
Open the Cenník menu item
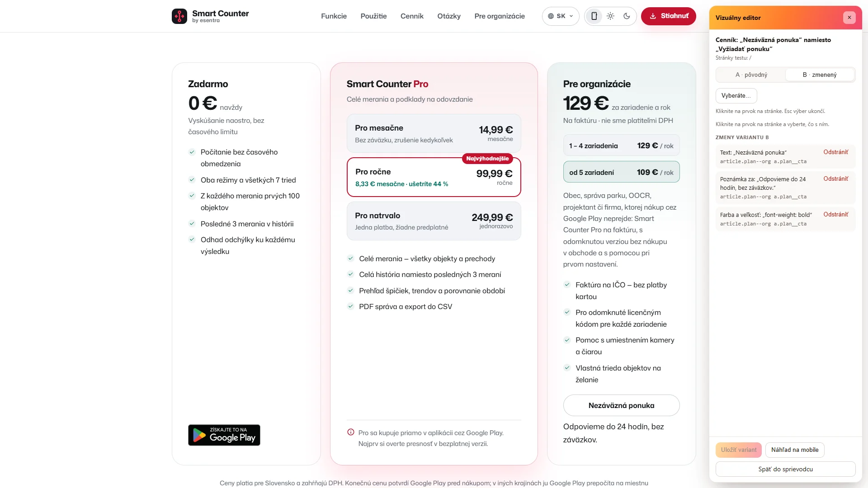tap(412, 16)
